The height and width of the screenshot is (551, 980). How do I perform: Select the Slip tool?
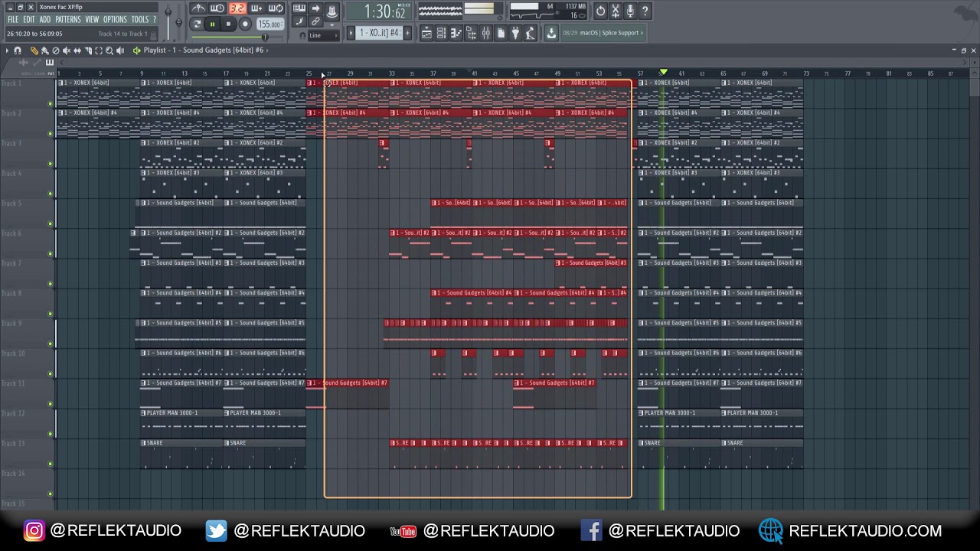[x=77, y=51]
